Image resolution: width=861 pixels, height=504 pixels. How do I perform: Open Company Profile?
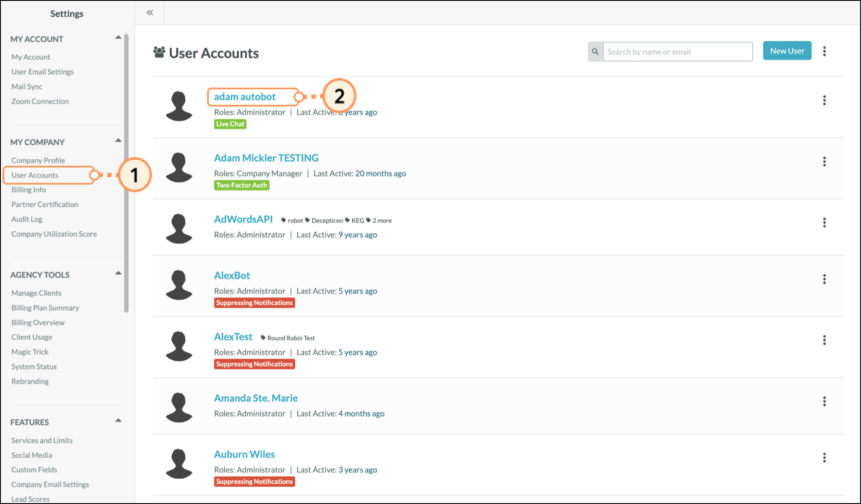[38, 160]
